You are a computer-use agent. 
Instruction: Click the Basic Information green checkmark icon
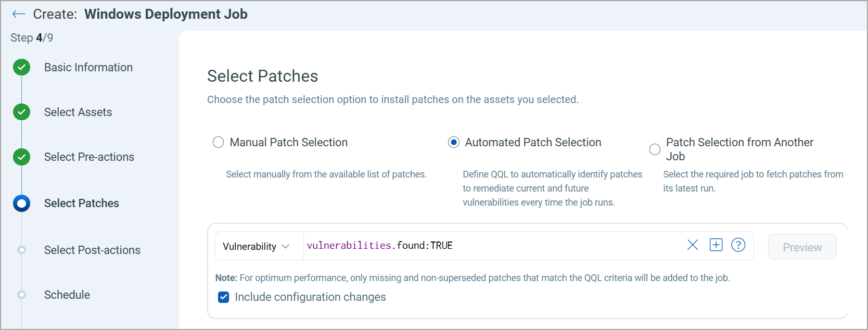tap(22, 67)
